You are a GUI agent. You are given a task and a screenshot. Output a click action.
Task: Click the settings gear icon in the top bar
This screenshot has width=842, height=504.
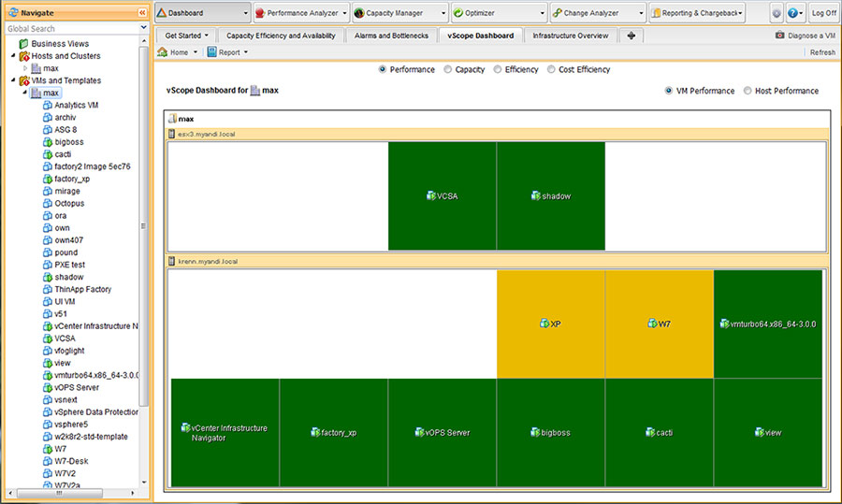tap(777, 13)
